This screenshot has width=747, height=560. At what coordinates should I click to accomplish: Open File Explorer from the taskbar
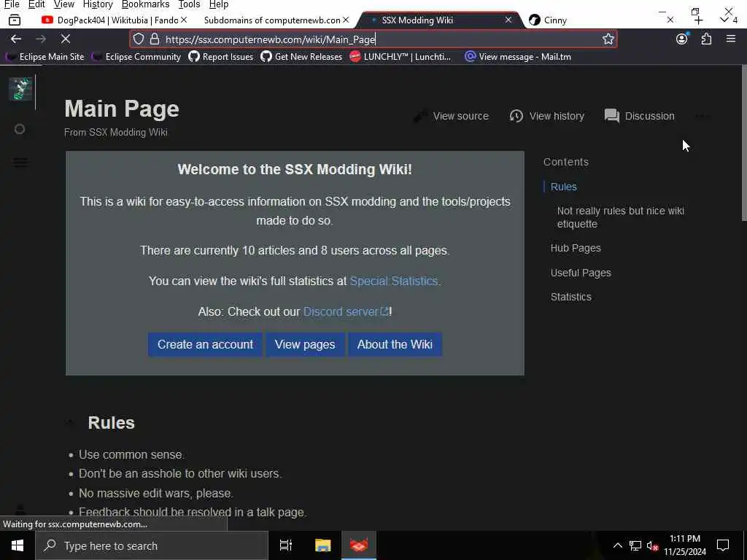[322, 545]
